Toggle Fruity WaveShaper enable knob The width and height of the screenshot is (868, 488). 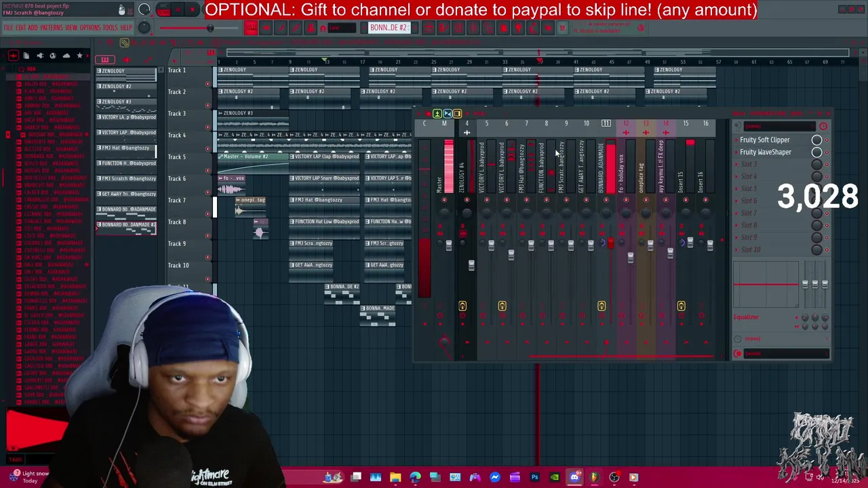coord(816,152)
